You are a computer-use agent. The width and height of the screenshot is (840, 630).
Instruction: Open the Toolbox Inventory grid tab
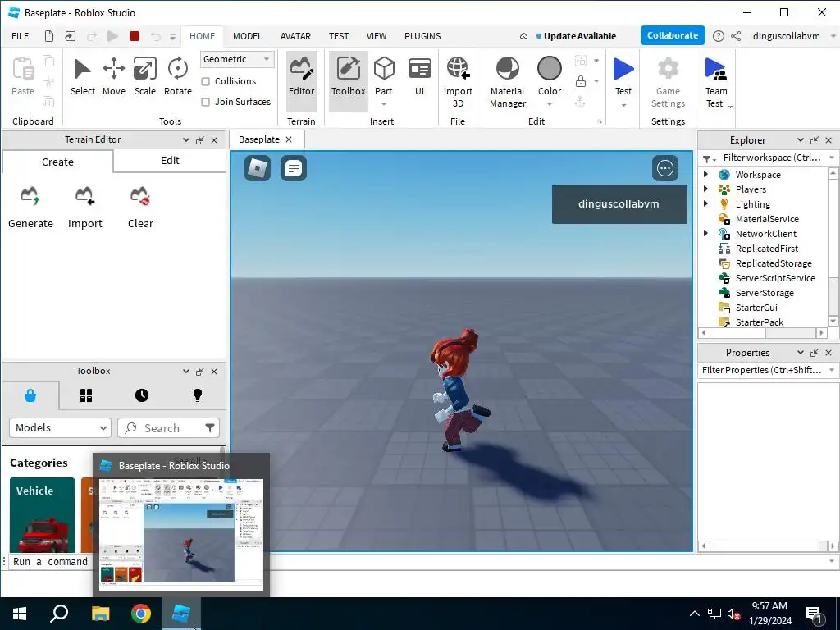[86, 396]
